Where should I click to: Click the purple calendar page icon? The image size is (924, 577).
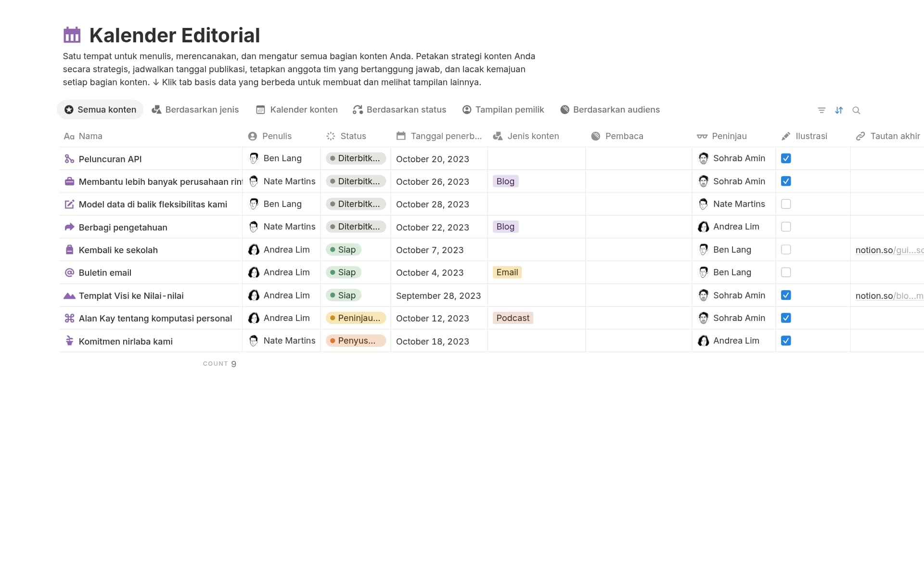(x=72, y=35)
